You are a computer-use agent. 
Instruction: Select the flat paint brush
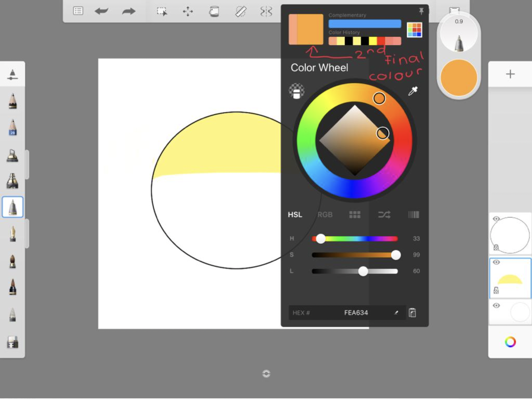click(13, 287)
